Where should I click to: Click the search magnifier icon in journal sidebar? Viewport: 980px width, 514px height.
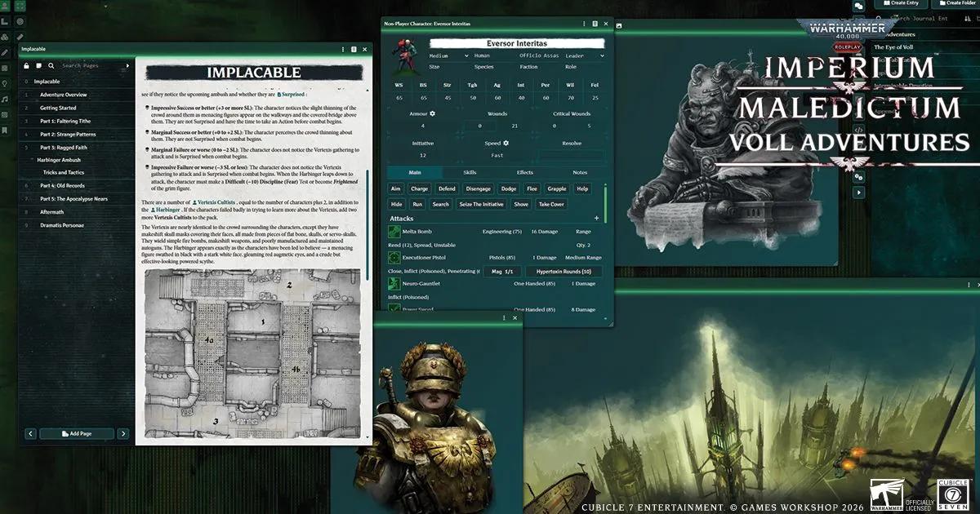[x=51, y=65]
